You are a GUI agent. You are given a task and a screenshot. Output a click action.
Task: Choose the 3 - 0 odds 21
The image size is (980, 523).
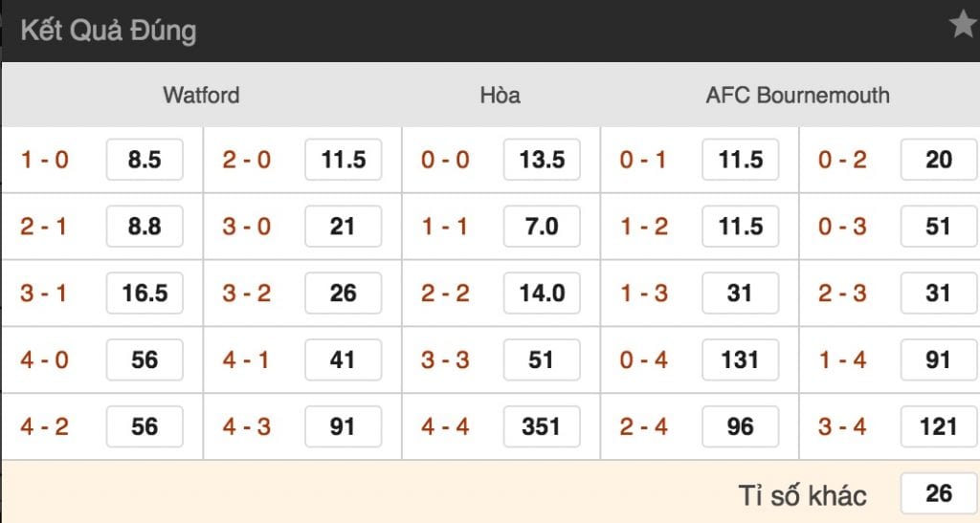pyautogui.click(x=344, y=227)
